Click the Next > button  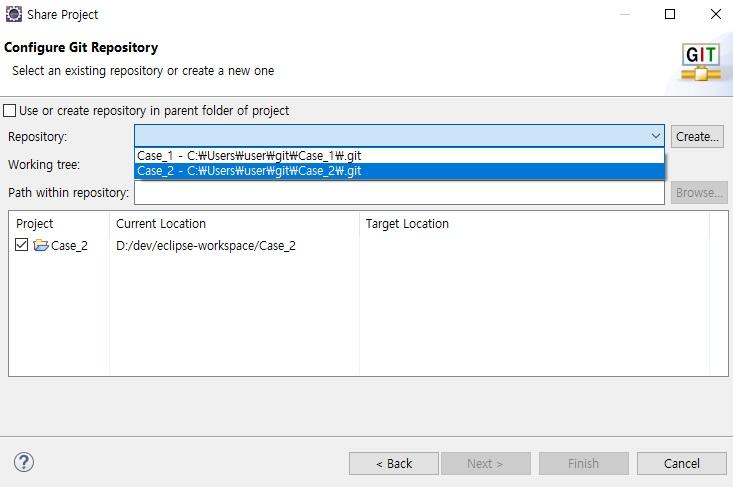[486, 463]
